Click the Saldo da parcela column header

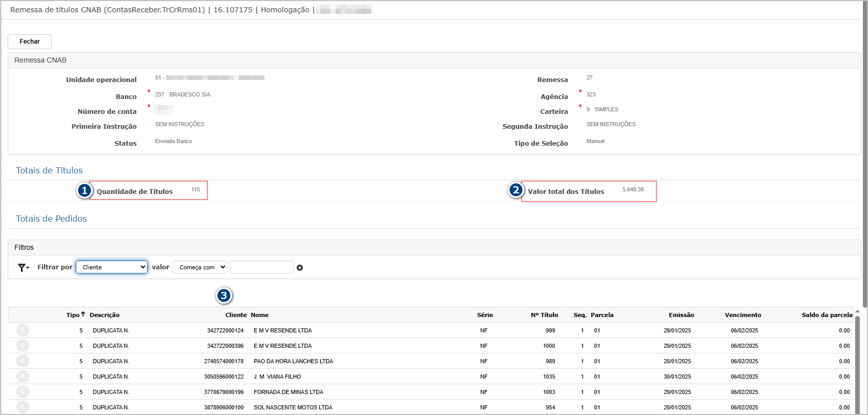pos(826,315)
